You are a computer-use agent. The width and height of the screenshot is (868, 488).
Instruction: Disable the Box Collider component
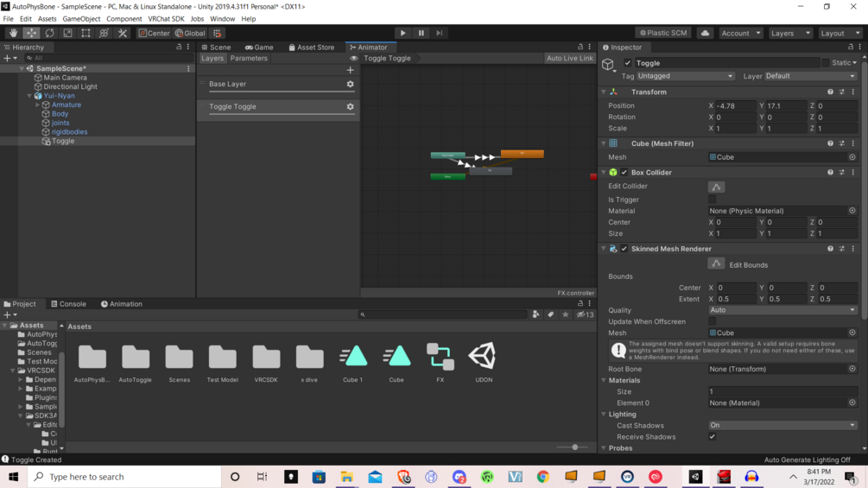pyautogui.click(x=624, y=172)
